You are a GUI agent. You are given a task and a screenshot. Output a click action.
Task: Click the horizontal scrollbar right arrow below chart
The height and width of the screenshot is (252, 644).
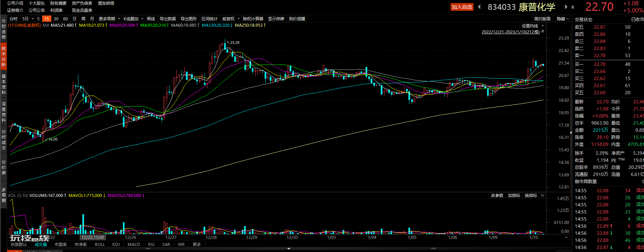coord(566,237)
